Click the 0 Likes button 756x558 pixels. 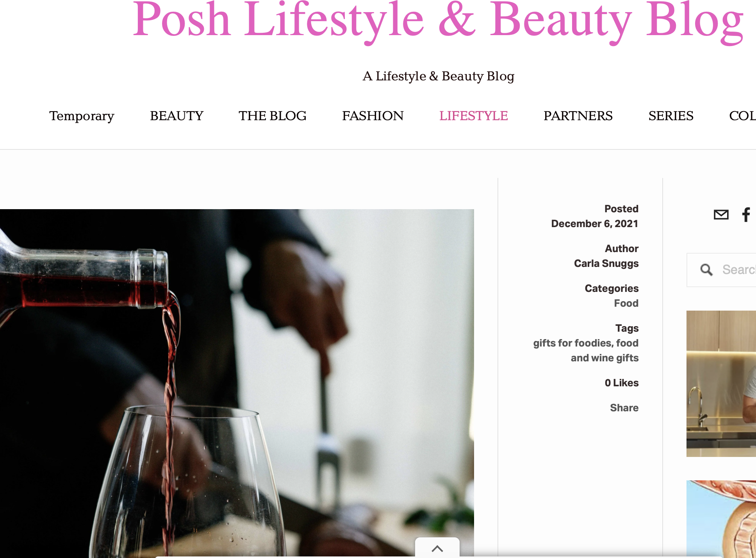[622, 383]
